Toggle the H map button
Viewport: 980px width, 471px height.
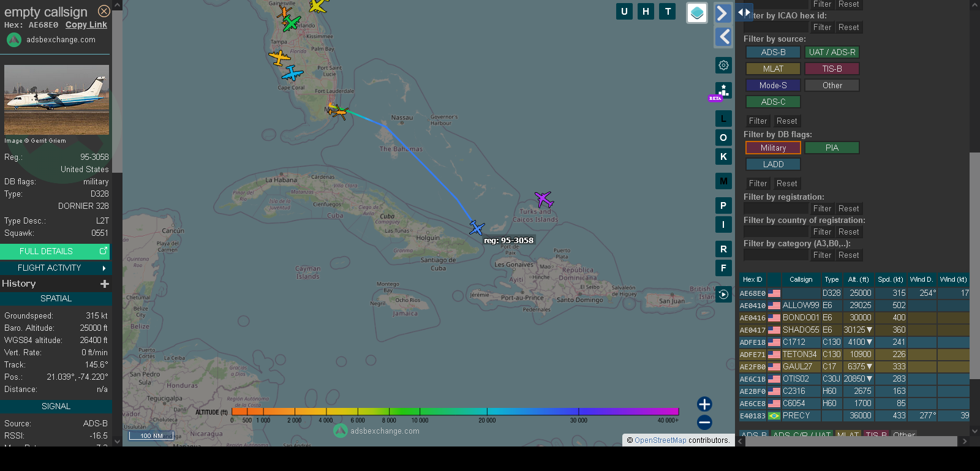(x=646, y=11)
